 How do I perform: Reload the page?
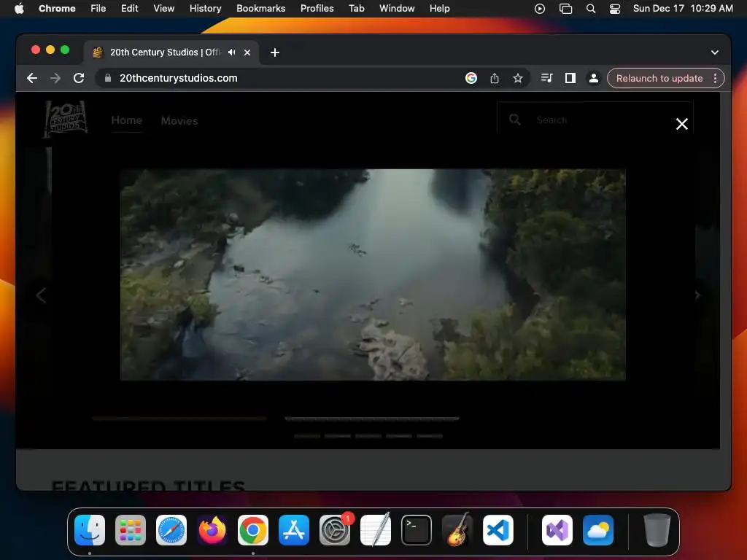[x=79, y=78]
